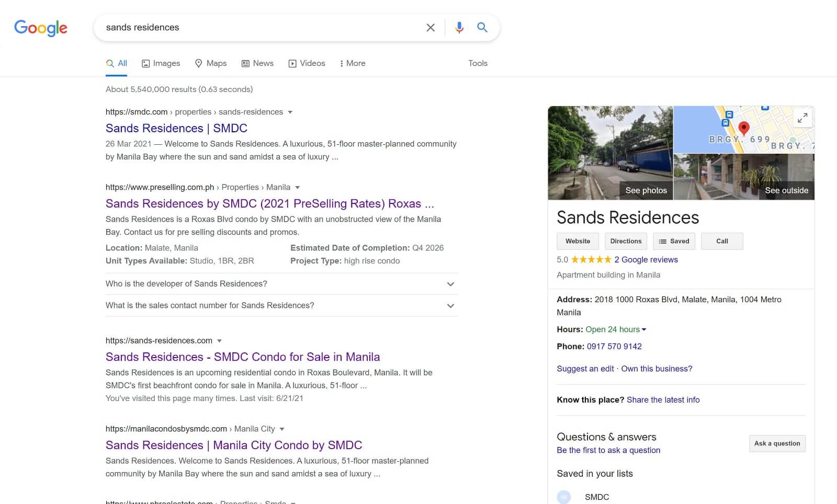
Task: Open the Tools search options
Action: click(478, 63)
